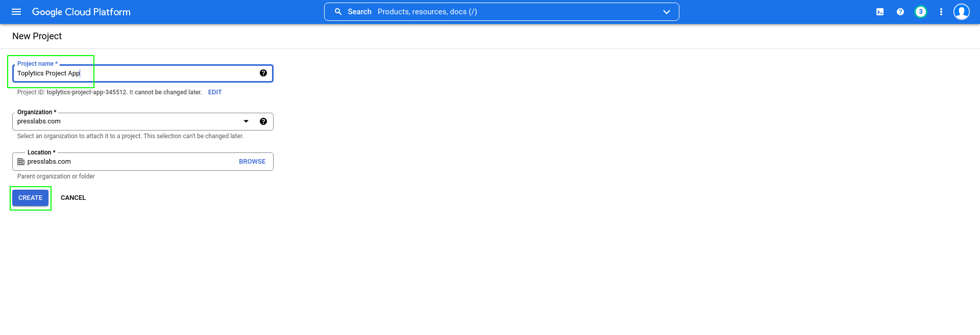Click the CREATE button
This screenshot has width=980, height=335.
coord(31,198)
